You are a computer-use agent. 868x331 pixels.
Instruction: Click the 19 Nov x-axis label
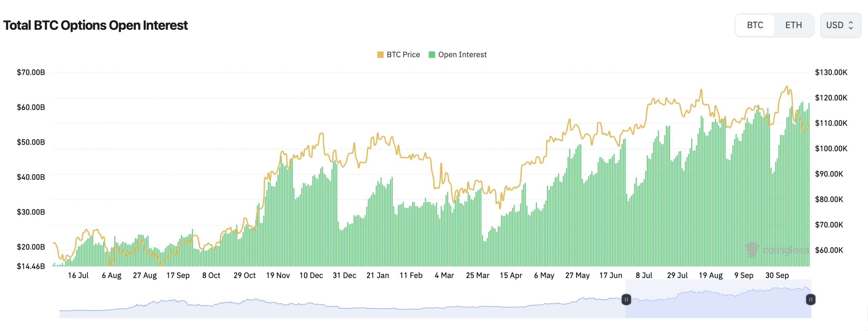click(278, 275)
